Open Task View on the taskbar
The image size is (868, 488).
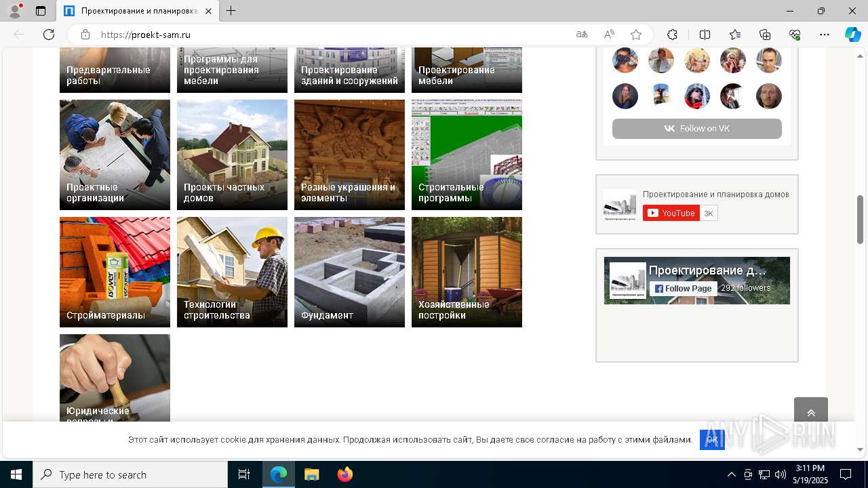[244, 474]
